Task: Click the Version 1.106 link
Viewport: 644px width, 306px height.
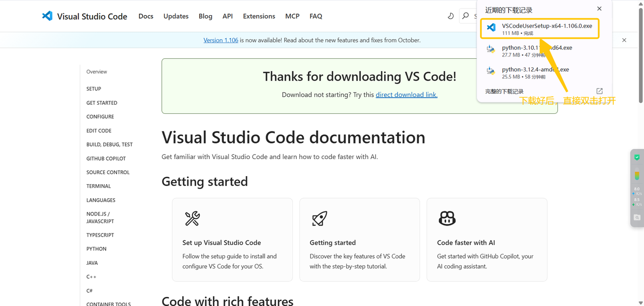Action: tap(220, 40)
